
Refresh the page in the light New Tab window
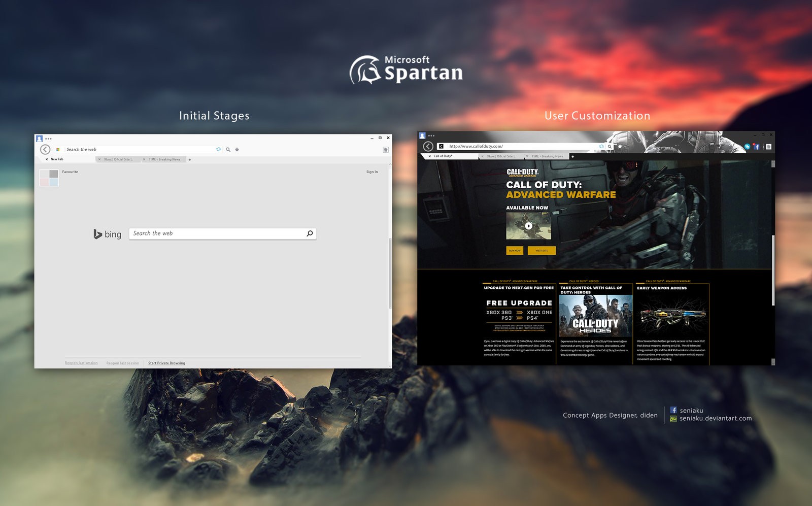(x=219, y=149)
